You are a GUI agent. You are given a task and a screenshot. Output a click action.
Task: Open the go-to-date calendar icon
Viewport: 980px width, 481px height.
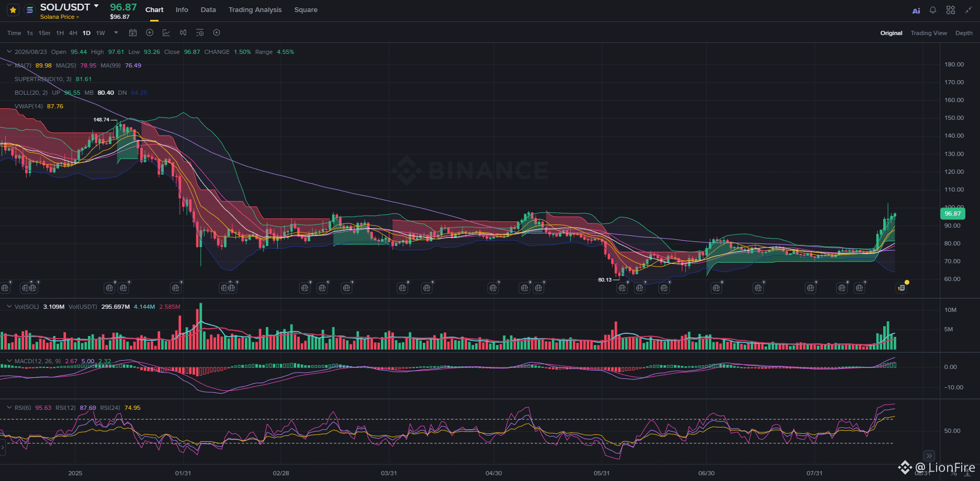(x=133, y=33)
